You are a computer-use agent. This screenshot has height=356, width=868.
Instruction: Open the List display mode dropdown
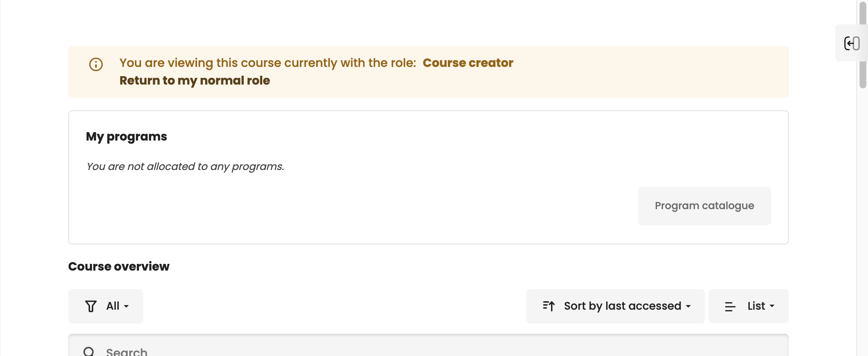click(x=748, y=306)
